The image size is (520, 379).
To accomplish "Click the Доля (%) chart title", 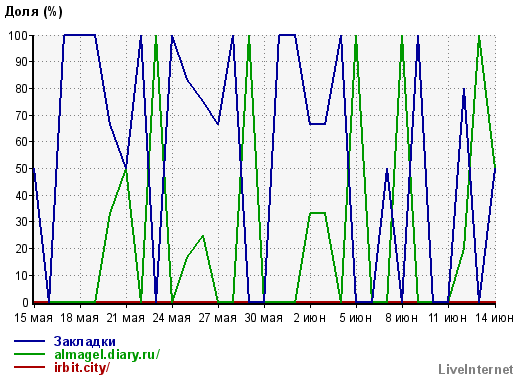I will click(x=33, y=12).
